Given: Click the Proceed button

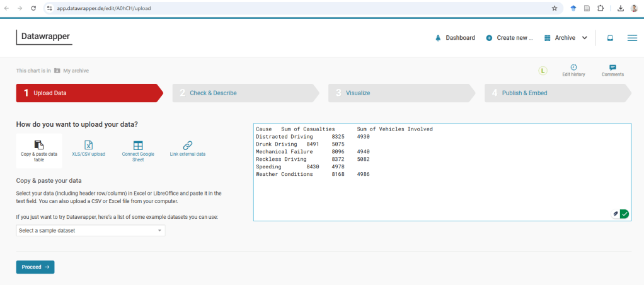Looking at the screenshot, I should [35, 267].
